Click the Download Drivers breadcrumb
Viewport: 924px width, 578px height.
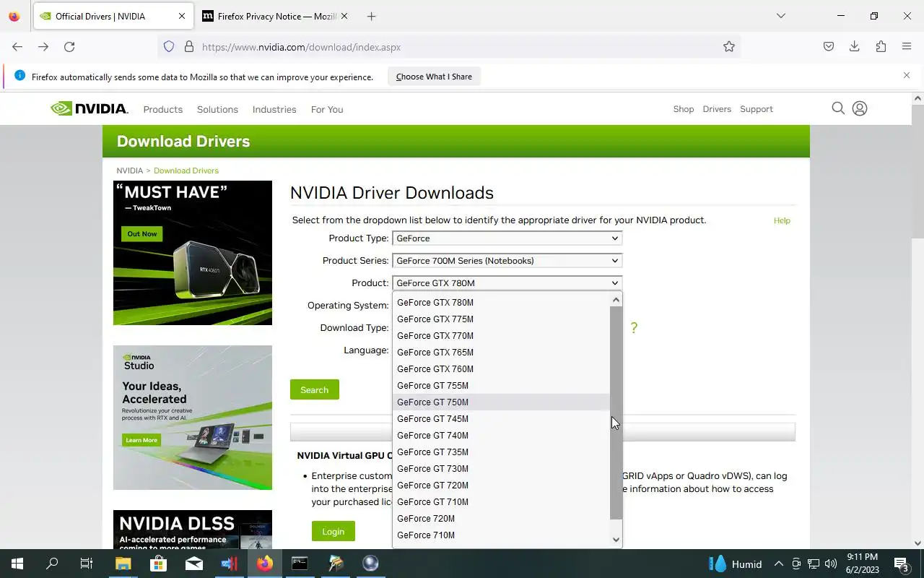tap(186, 171)
